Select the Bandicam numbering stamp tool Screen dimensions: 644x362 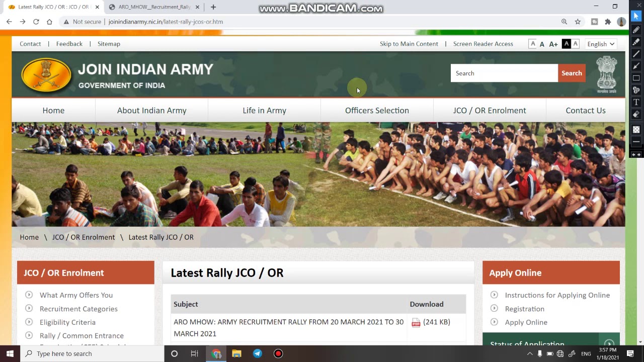636,90
